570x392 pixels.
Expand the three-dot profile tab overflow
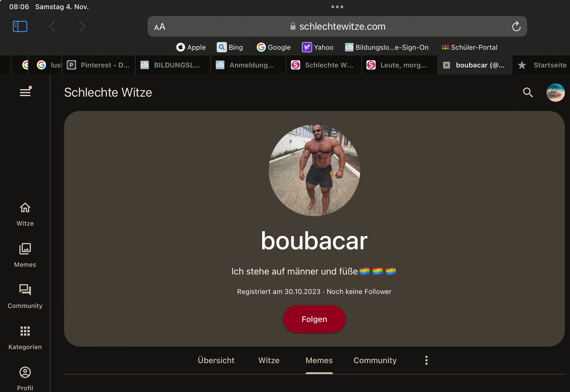coord(426,360)
